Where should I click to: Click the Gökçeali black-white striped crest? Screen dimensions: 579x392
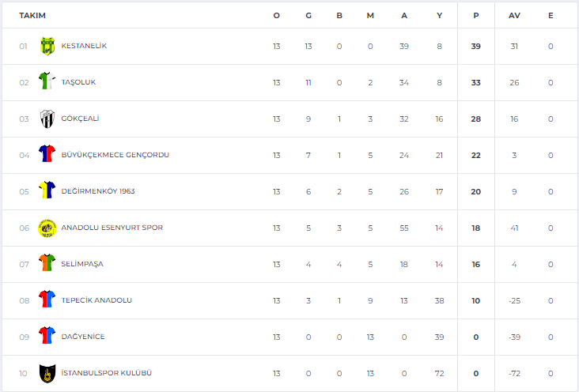(x=47, y=119)
